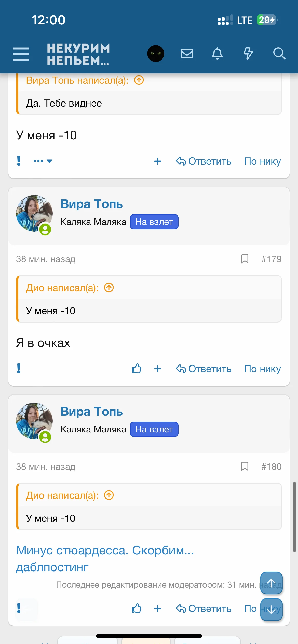Bookmark post #180

245,466
